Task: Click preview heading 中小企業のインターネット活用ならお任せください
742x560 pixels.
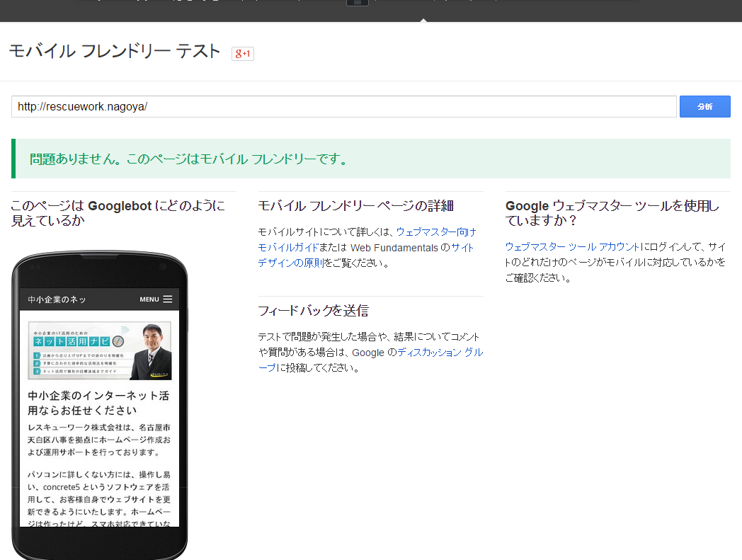Action: click(x=98, y=403)
